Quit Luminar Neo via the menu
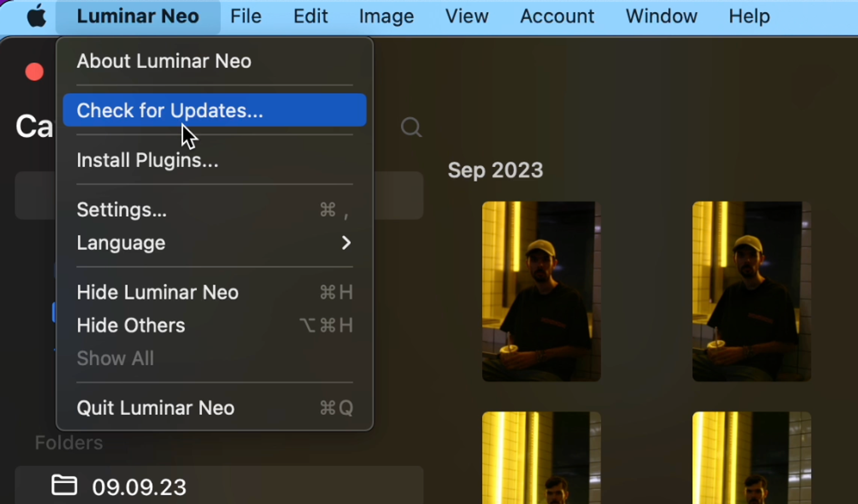 (x=155, y=407)
